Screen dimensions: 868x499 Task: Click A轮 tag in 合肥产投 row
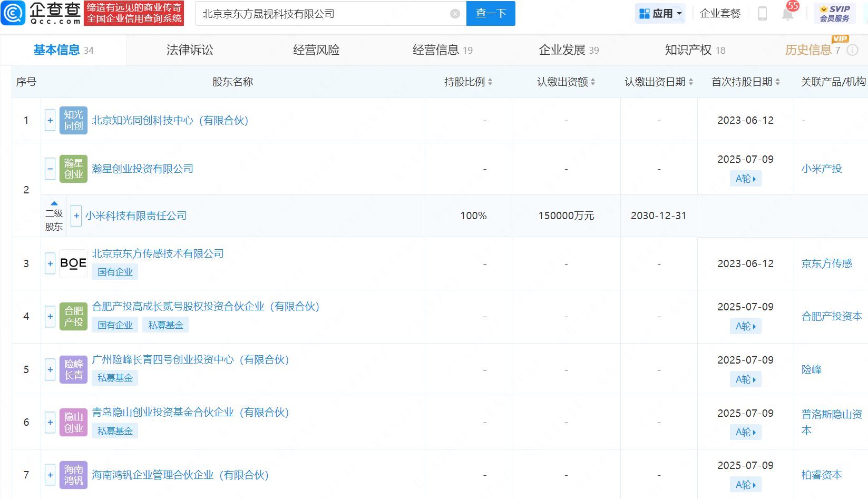pos(745,326)
